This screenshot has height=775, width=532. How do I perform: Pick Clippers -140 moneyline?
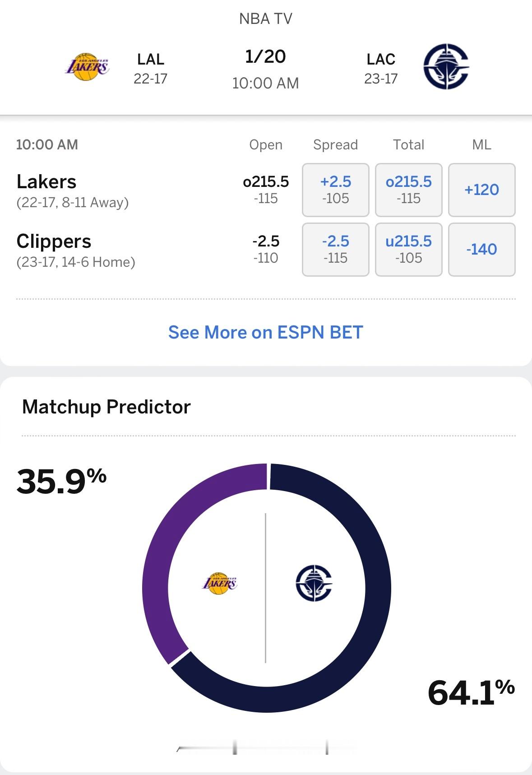point(482,249)
